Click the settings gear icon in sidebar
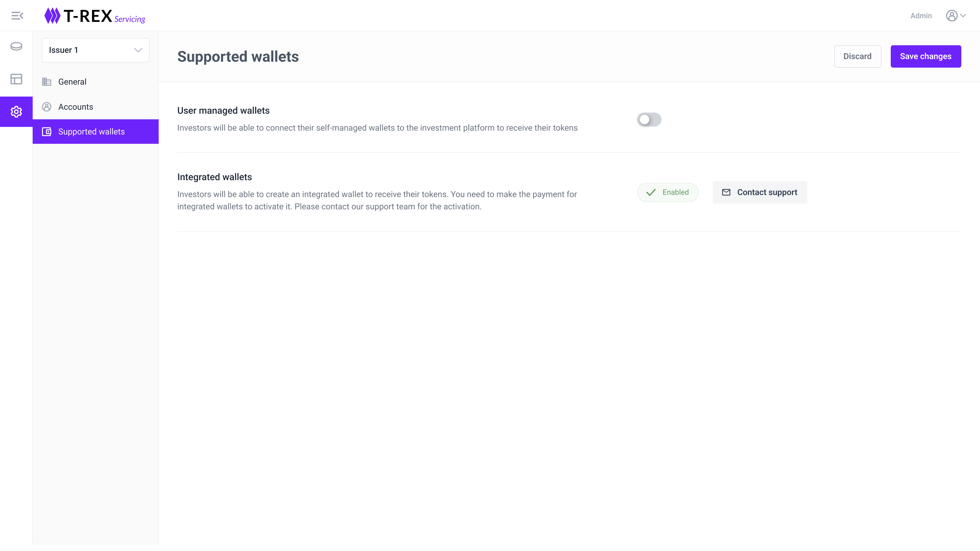Viewport: 980px width, 551px height. tap(16, 112)
